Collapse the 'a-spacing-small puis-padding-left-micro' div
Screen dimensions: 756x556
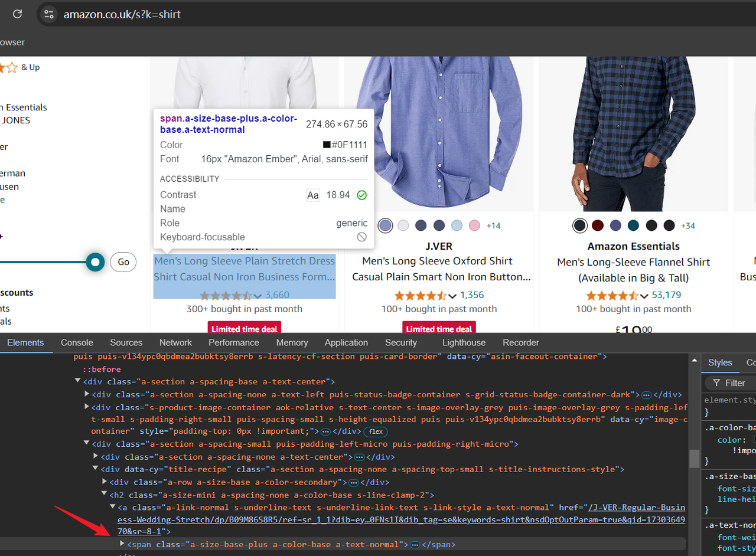[x=87, y=443]
